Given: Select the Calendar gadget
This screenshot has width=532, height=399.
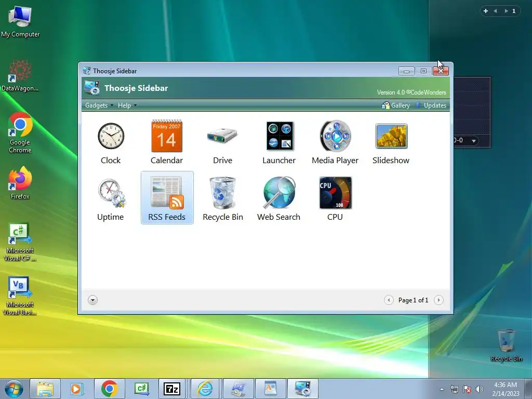Looking at the screenshot, I should pyautogui.click(x=167, y=142).
